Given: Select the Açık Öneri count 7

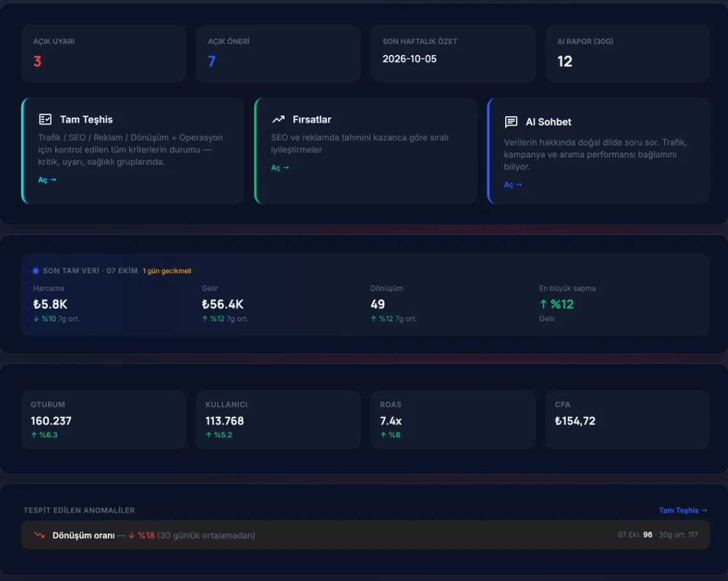Looking at the screenshot, I should (x=212, y=61).
